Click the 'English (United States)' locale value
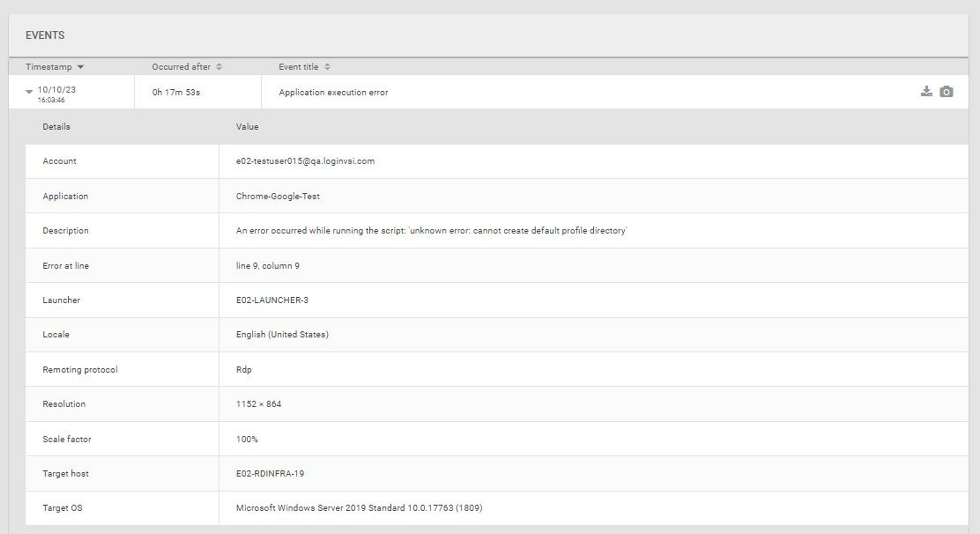Screen dimensions: 980x534 coord(282,334)
